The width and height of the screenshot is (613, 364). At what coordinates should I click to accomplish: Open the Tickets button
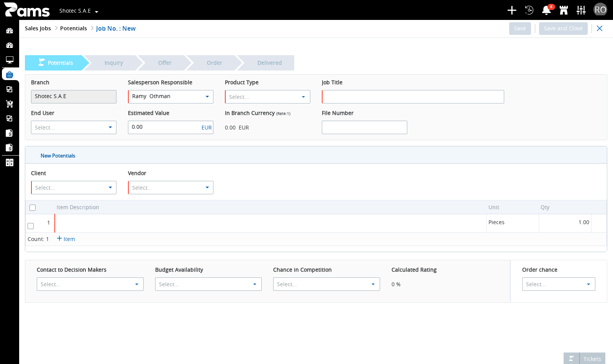592,359
